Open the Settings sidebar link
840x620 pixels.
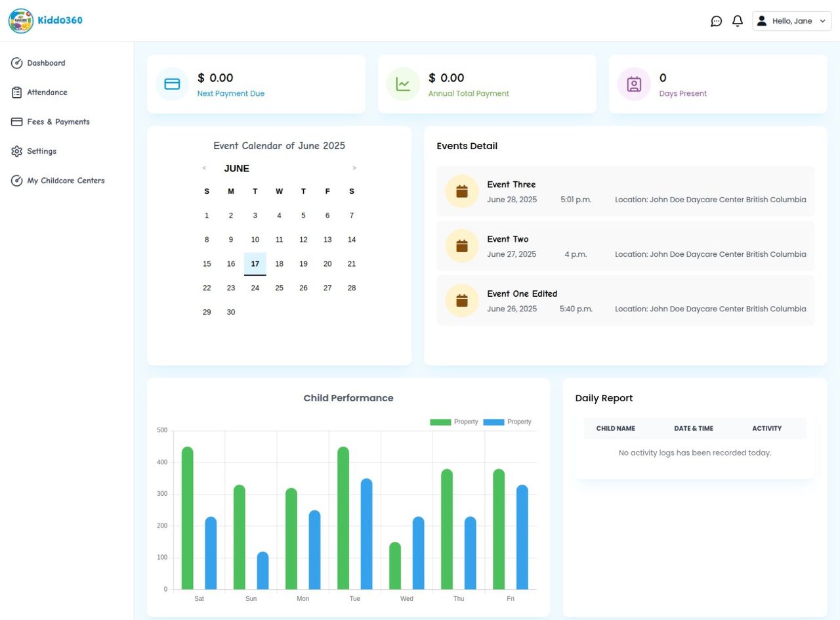[41, 151]
